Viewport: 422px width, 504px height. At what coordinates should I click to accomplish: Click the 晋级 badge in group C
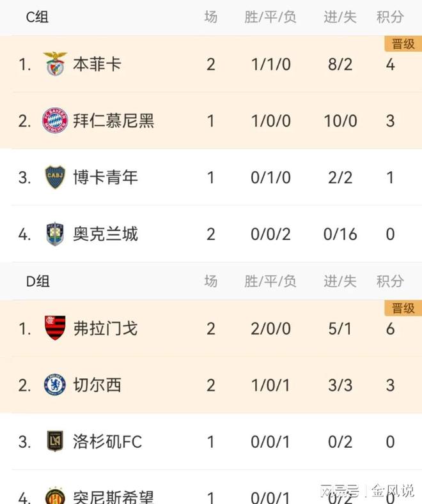pyautogui.click(x=403, y=43)
